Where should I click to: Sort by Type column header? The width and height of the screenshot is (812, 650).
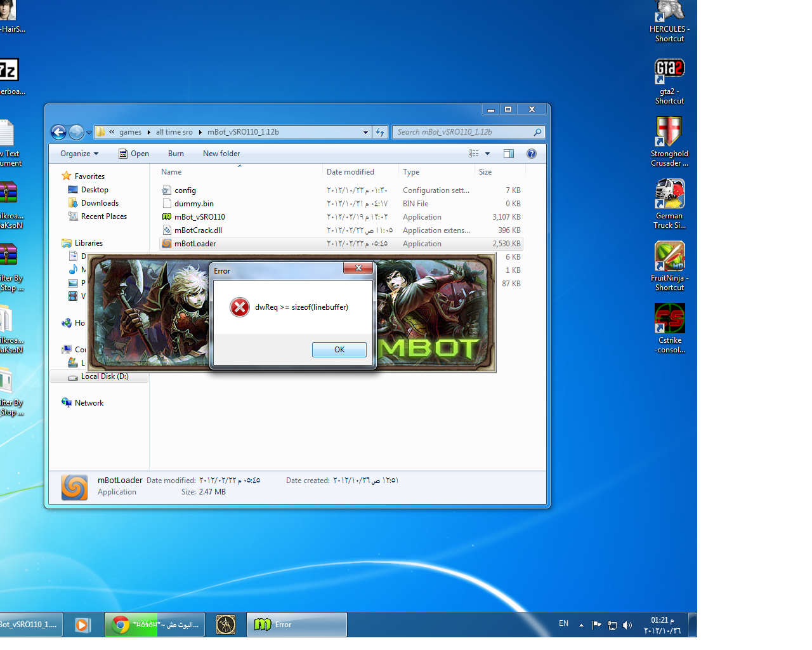(x=436, y=172)
